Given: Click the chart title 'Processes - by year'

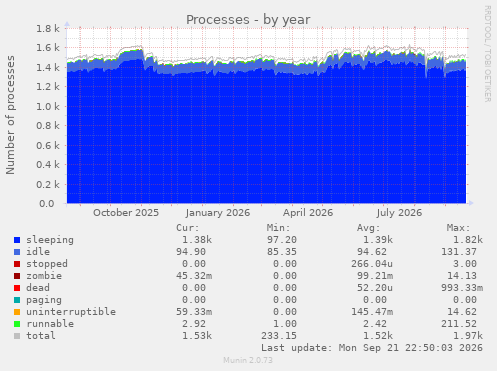Looking at the screenshot, I should click(x=248, y=20).
